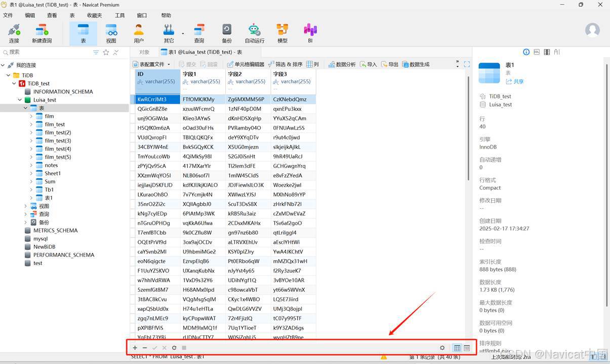The width and height of the screenshot is (610, 364).
Task: Click the collapse-all icon in navigation pane
Action: [x=116, y=52]
